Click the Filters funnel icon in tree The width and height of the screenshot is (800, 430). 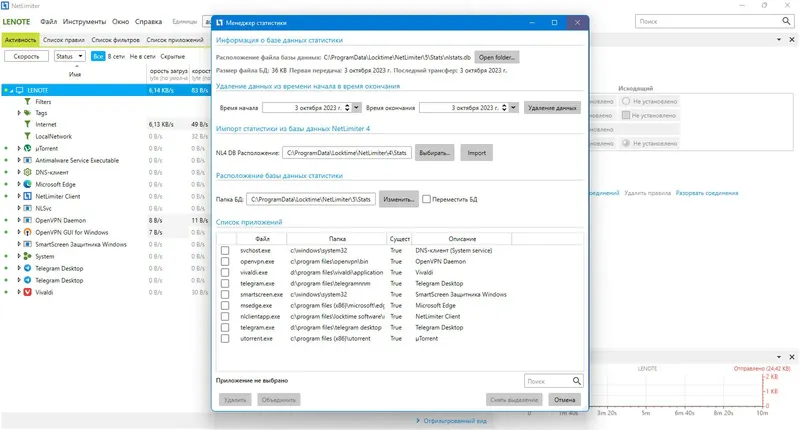click(x=28, y=102)
